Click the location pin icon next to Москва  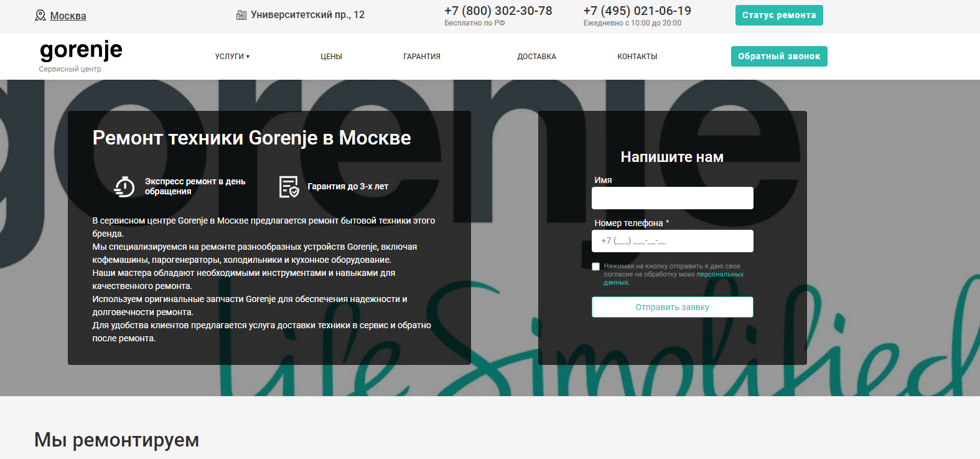click(40, 15)
